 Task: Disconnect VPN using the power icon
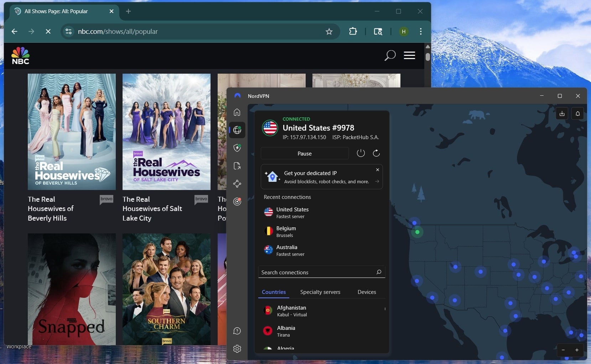pos(361,153)
